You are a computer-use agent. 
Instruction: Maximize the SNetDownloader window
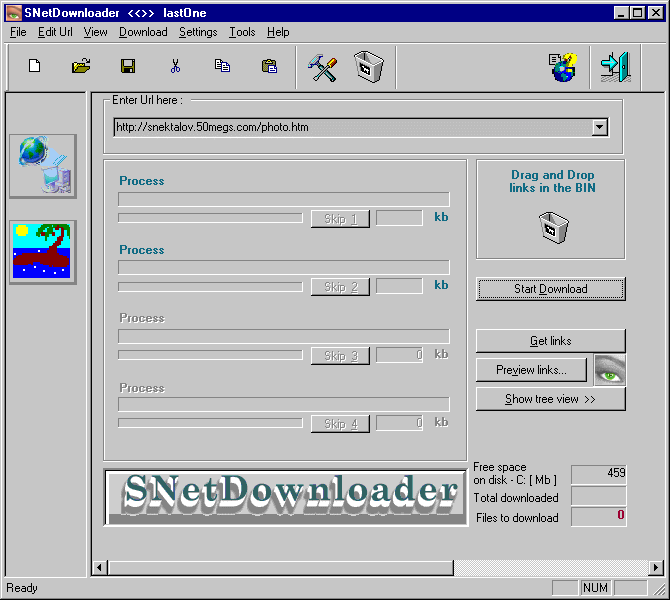pos(637,13)
